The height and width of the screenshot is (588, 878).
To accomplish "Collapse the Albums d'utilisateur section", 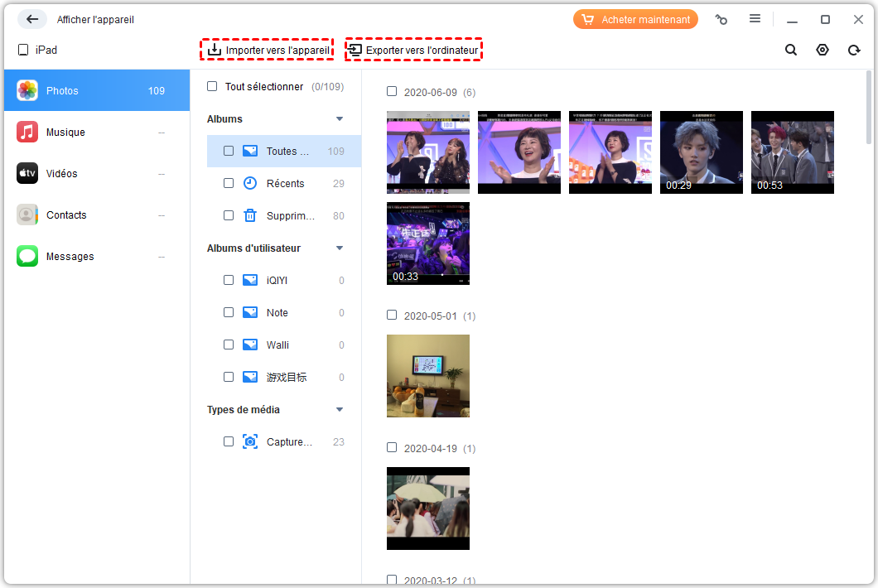I will 340,248.
